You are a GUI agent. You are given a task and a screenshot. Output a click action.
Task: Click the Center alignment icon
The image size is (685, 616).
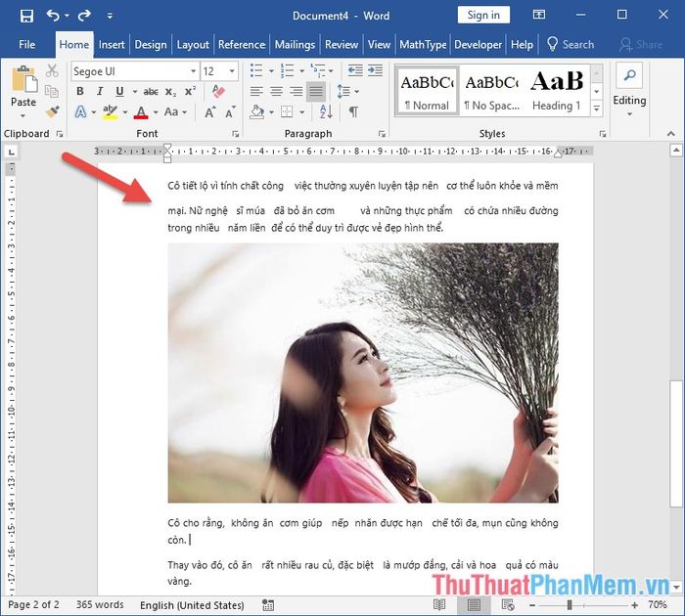tap(276, 92)
